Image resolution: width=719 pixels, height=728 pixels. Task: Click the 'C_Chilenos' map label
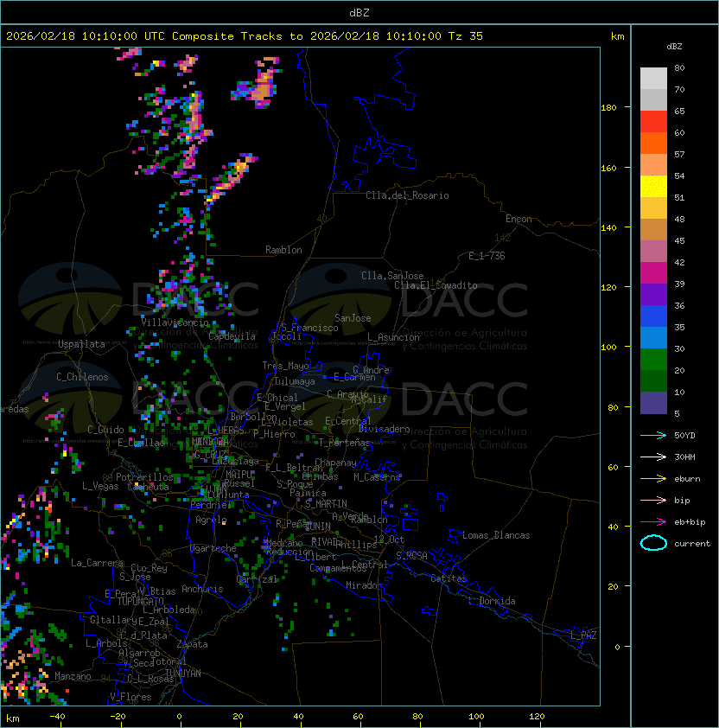(82, 377)
